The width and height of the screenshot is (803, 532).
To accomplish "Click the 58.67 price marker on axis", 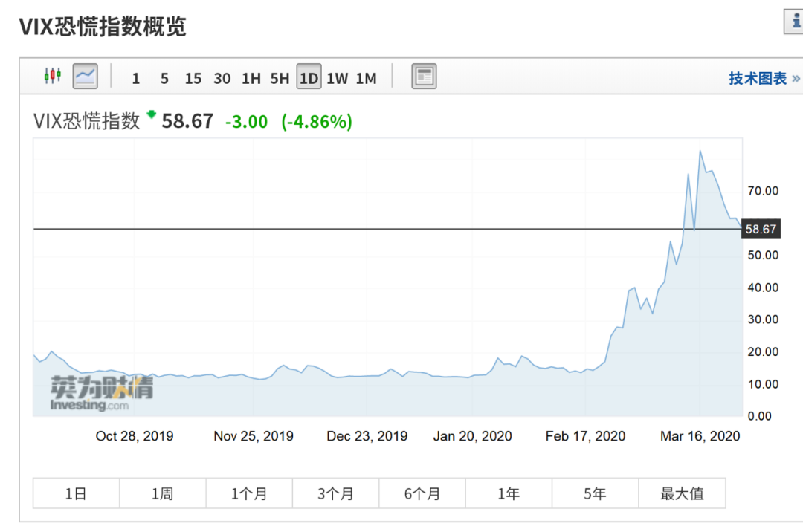I will pos(761,229).
